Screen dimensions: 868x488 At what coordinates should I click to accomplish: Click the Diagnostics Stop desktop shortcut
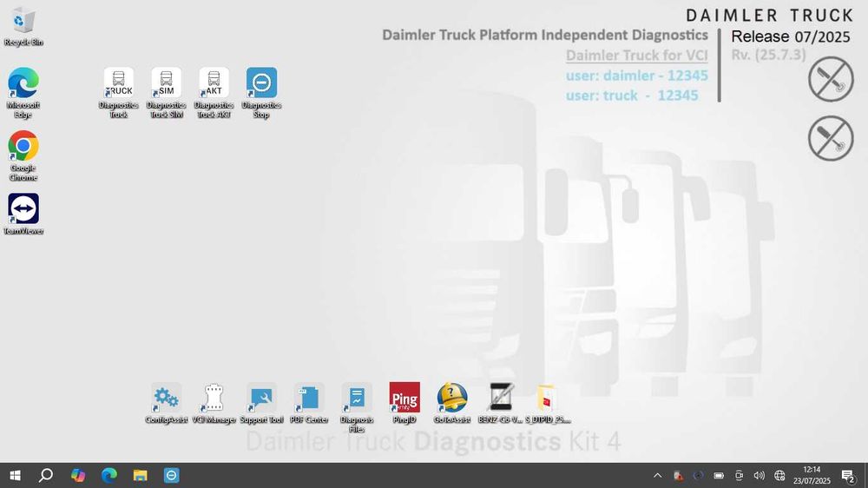click(261, 93)
